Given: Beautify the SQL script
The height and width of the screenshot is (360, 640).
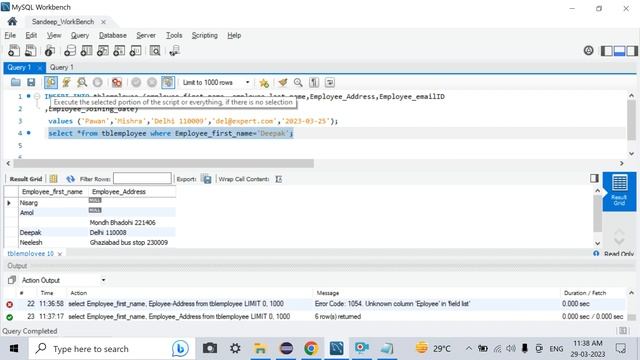Looking at the screenshot, I should (x=282, y=82).
